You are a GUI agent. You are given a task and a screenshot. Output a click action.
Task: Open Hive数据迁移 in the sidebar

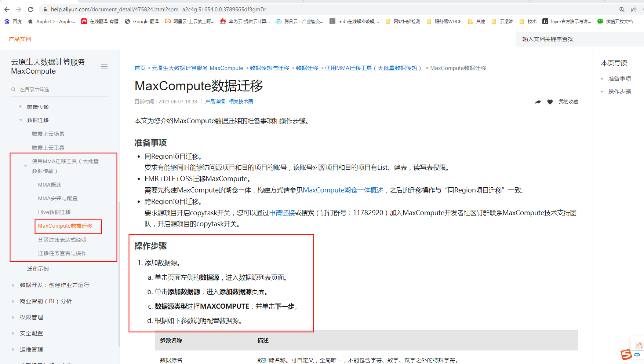tap(54, 212)
